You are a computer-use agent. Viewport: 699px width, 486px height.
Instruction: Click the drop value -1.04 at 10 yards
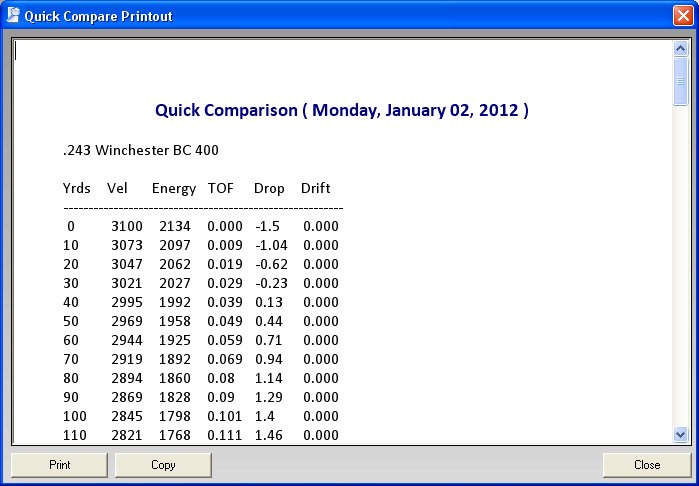pos(271,245)
